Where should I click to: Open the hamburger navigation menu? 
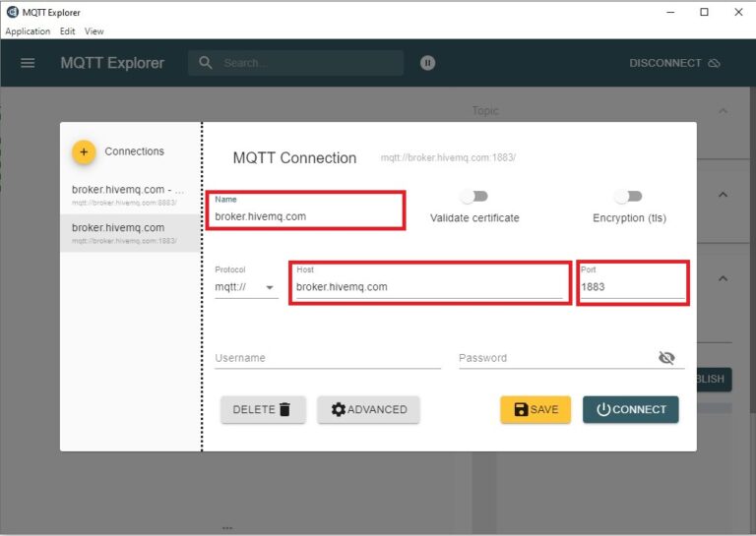pos(28,63)
